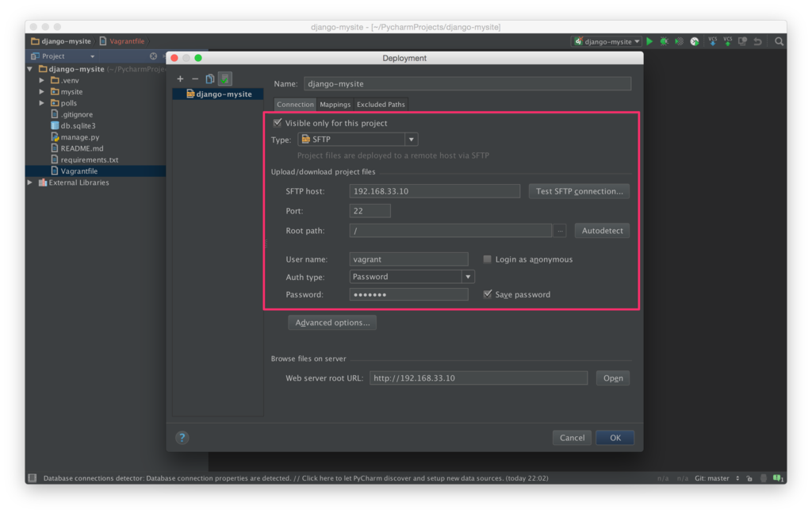Switch to the Connection tab
The image size is (812, 514).
(295, 104)
